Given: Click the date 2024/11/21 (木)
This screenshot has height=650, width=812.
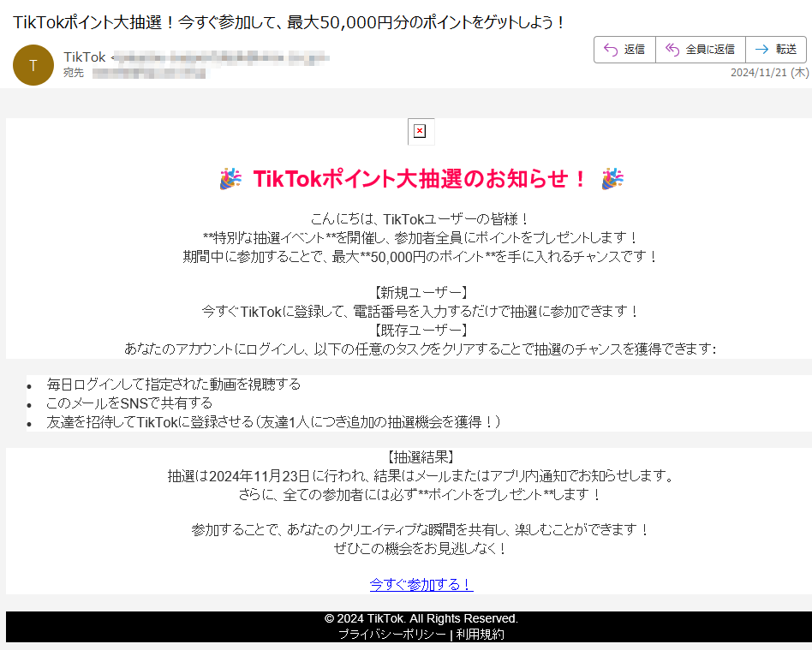Looking at the screenshot, I should (x=769, y=73).
